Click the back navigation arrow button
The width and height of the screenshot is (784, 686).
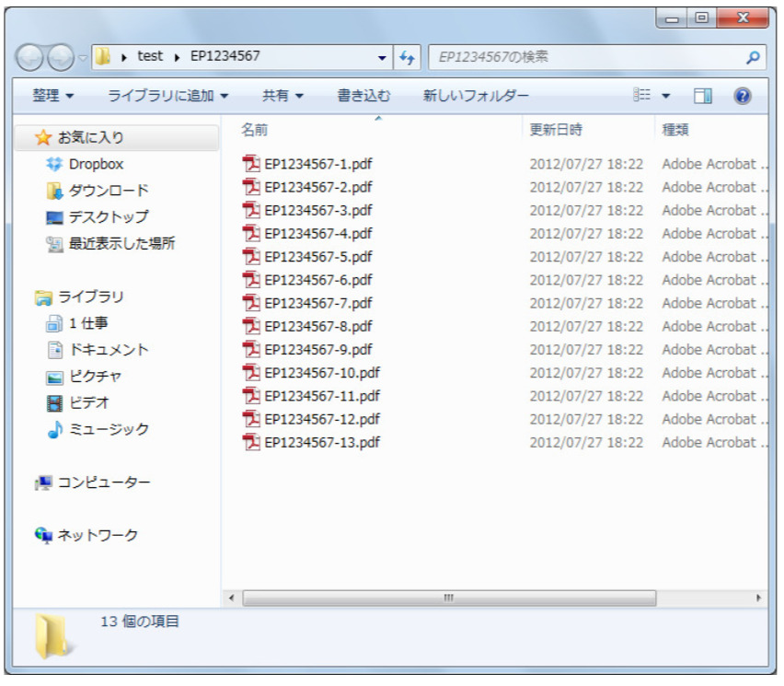pyautogui.click(x=30, y=58)
